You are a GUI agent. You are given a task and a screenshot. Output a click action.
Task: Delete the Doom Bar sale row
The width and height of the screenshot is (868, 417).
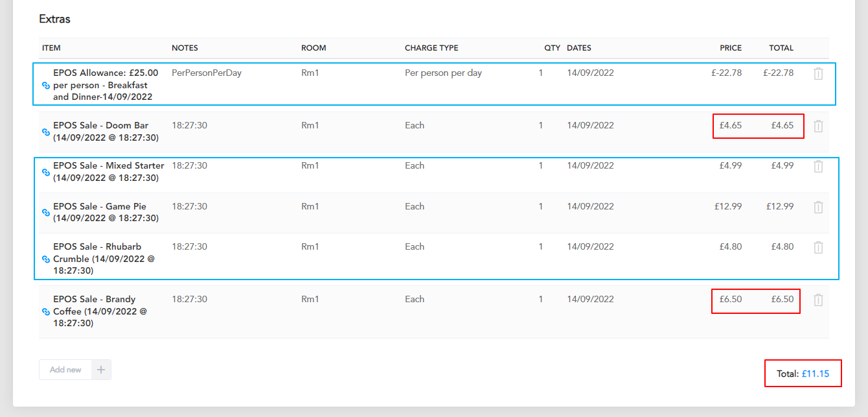pos(818,126)
